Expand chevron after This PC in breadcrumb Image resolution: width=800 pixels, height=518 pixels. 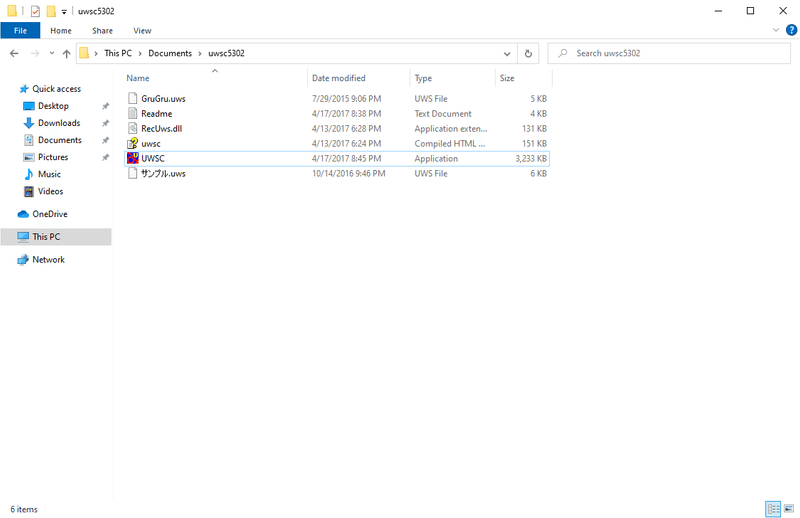pos(140,53)
